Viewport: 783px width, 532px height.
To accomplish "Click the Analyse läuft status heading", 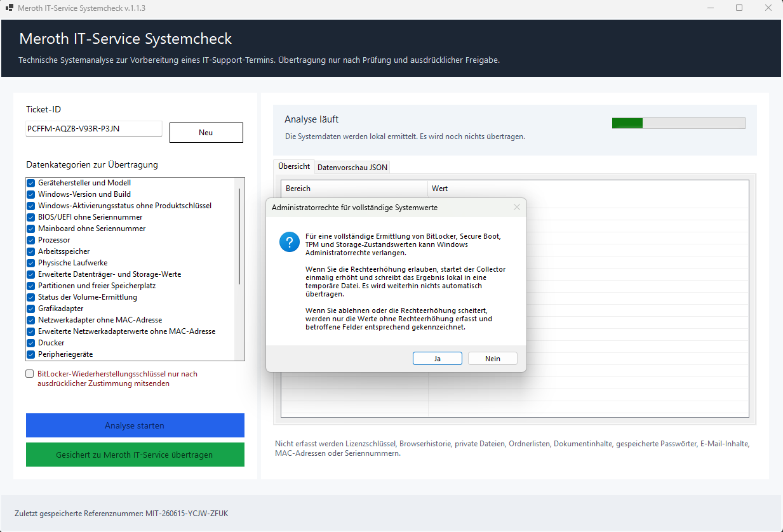I will pyautogui.click(x=311, y=119).
